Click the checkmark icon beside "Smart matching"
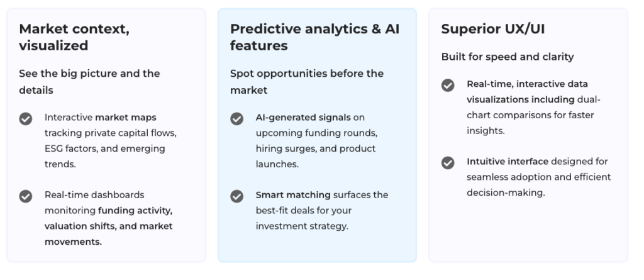 (x=237, y=196)
